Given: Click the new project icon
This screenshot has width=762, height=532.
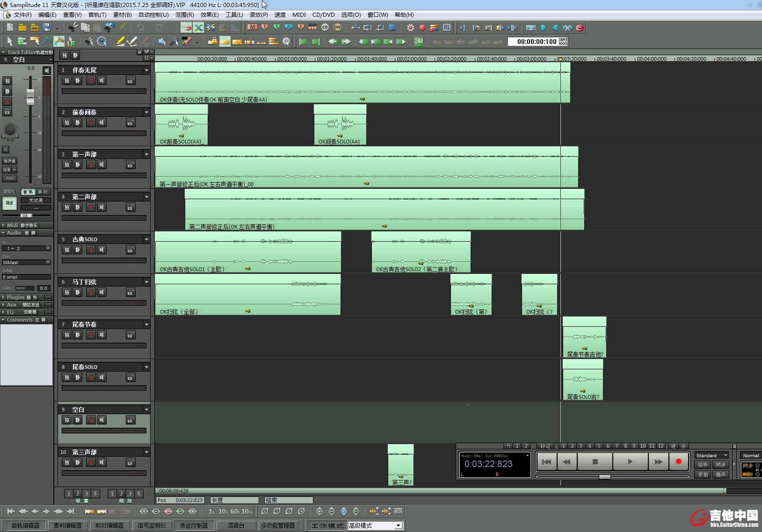Looking at the screenshot, I should pos(10,28).
